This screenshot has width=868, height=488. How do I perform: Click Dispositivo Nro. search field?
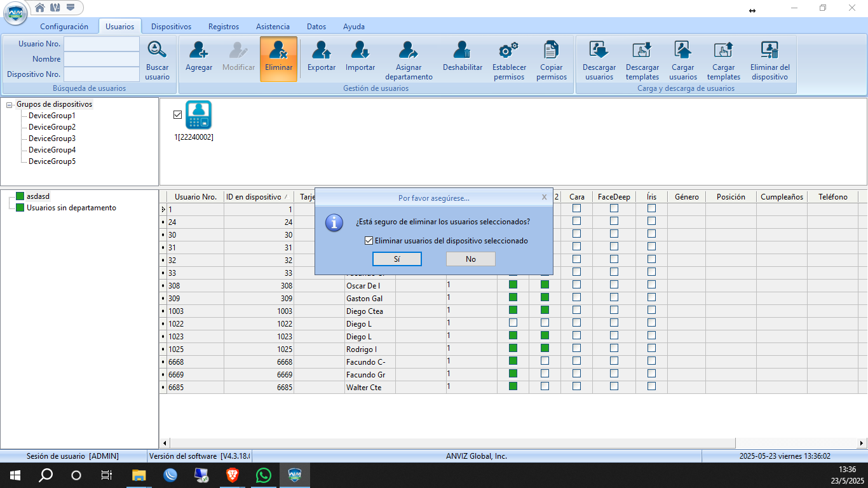point(102,74)
